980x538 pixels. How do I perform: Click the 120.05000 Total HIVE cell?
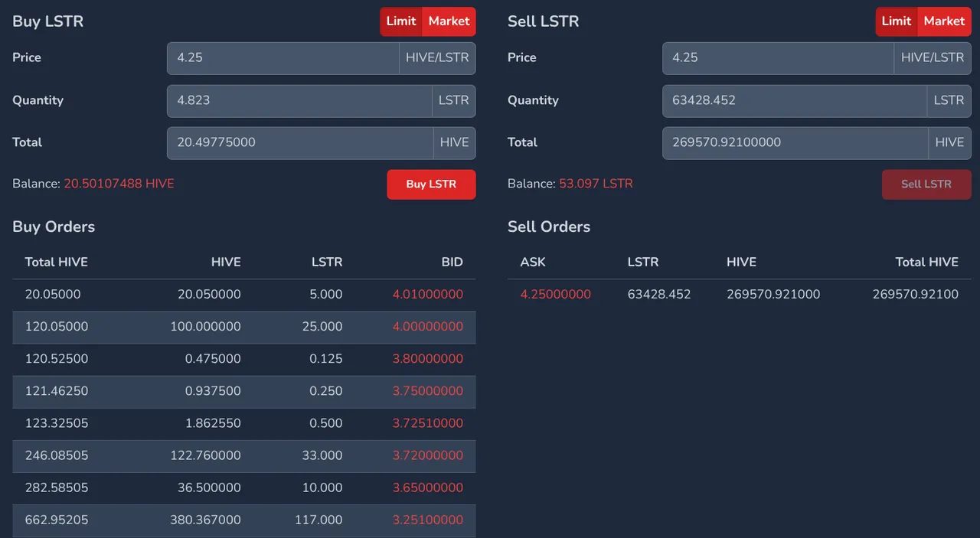pos(56,327)
